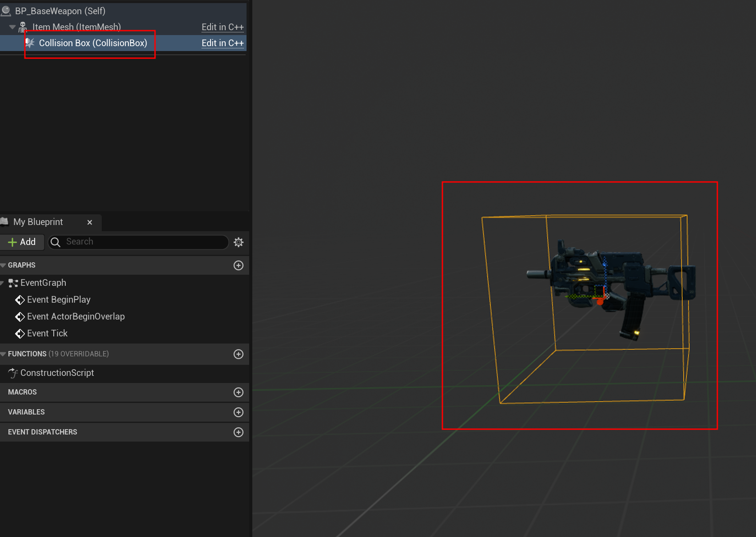Screen dimensions: 756x537
Task: Add a new variable with plus icon
Action: (239, 412)
